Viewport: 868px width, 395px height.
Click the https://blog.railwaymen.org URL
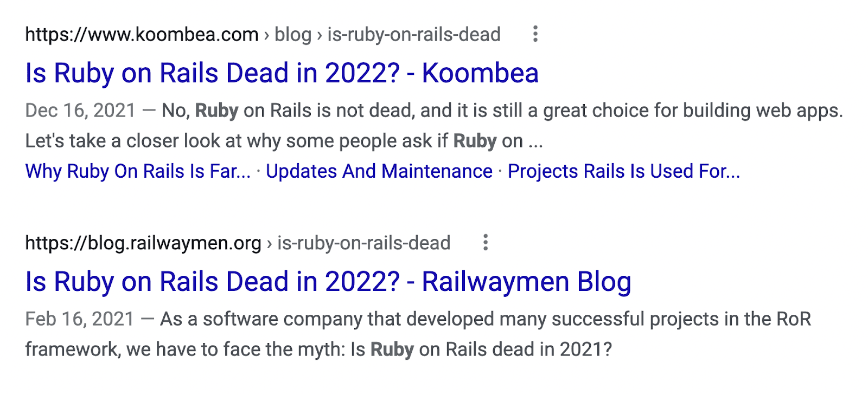coord(143,243)
